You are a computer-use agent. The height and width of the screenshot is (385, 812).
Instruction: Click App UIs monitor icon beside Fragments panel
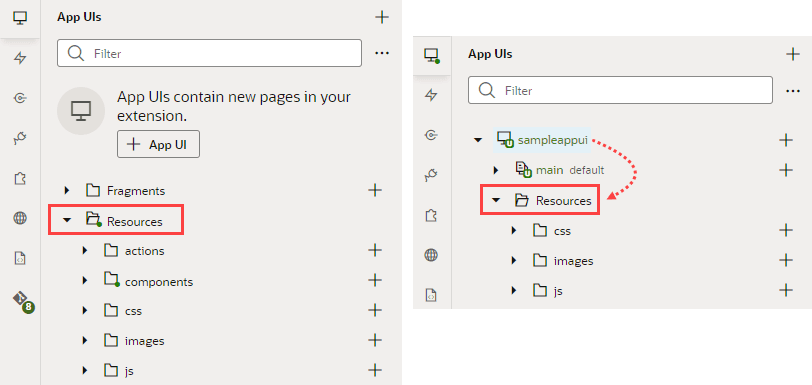[x=20, y=18]
